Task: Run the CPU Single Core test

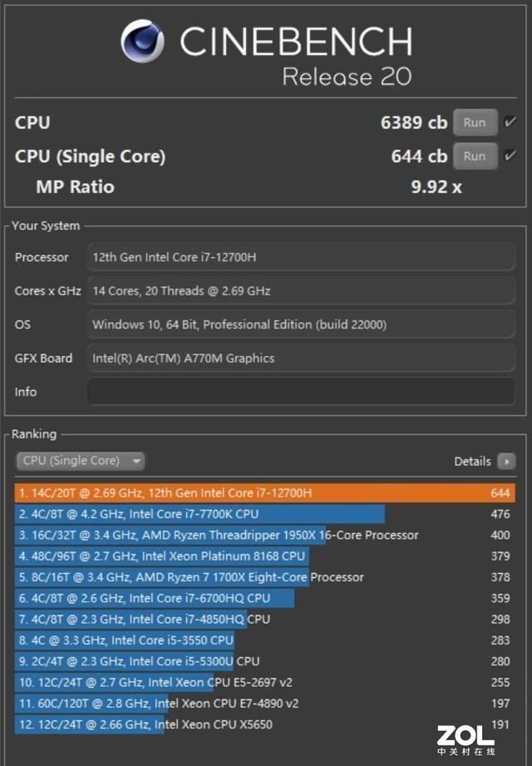Action: 475,156
